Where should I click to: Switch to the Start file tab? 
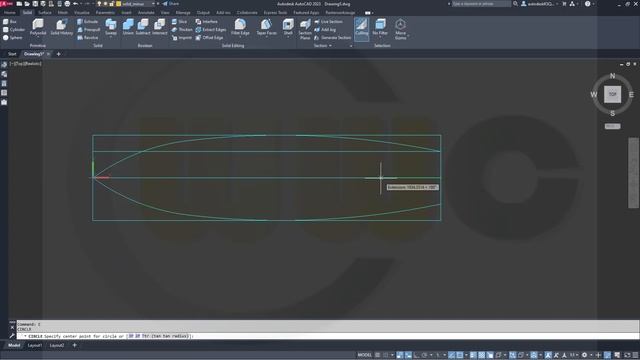pos(12,54)
